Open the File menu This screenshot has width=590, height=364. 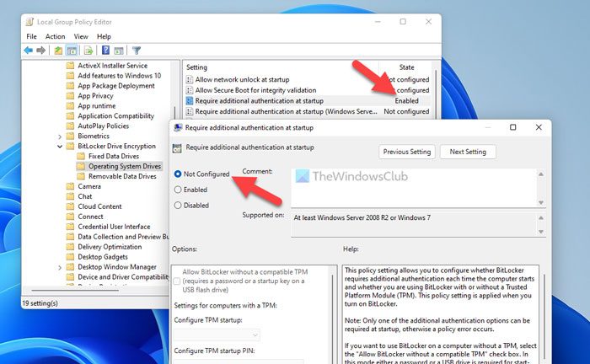32,36
